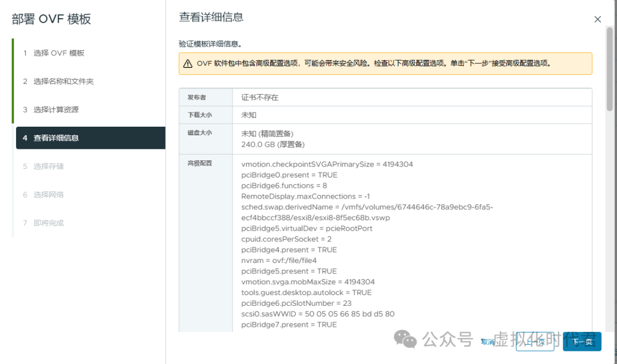The height and width of the screenshot is (364, 617).
Task: Click the 高级配置 row label
Action: coord(199,163)
